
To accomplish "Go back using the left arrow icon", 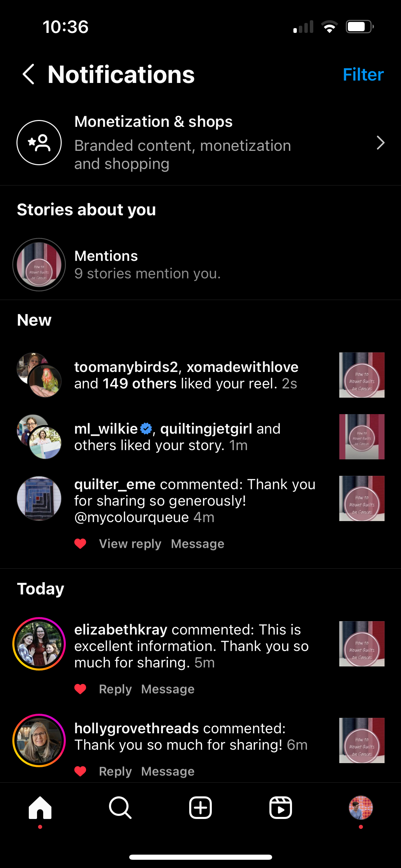I will 28,74.
